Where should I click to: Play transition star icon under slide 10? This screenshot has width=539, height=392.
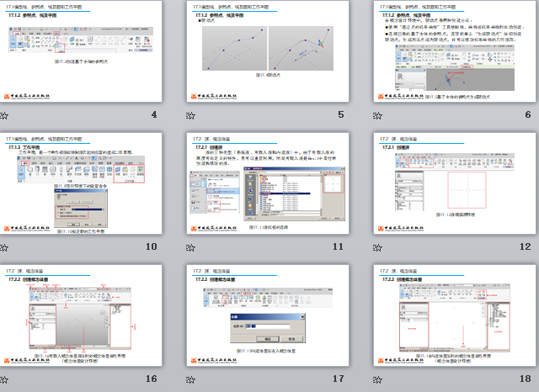[x=3, y=247]
